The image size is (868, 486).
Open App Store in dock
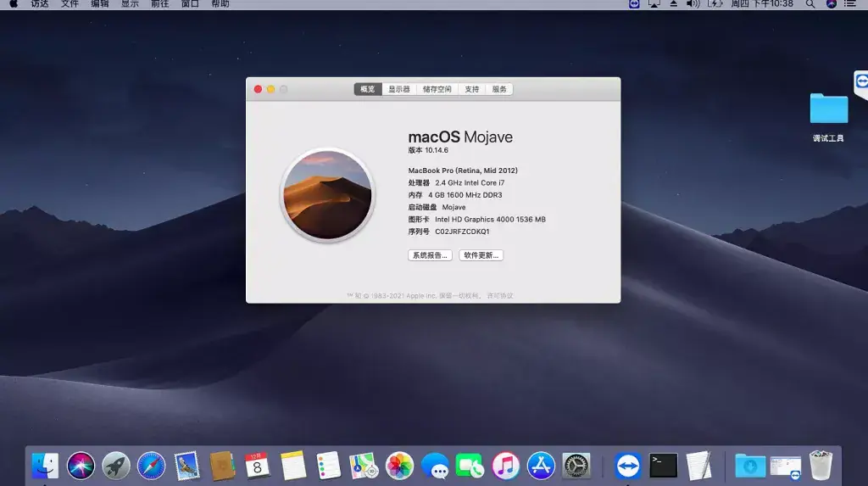(541, 466)
